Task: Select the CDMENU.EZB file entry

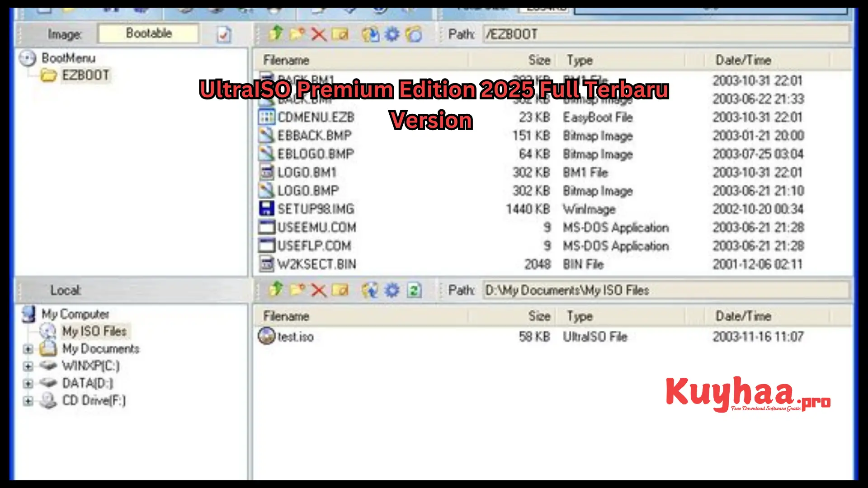Action: tap(315, 117)
